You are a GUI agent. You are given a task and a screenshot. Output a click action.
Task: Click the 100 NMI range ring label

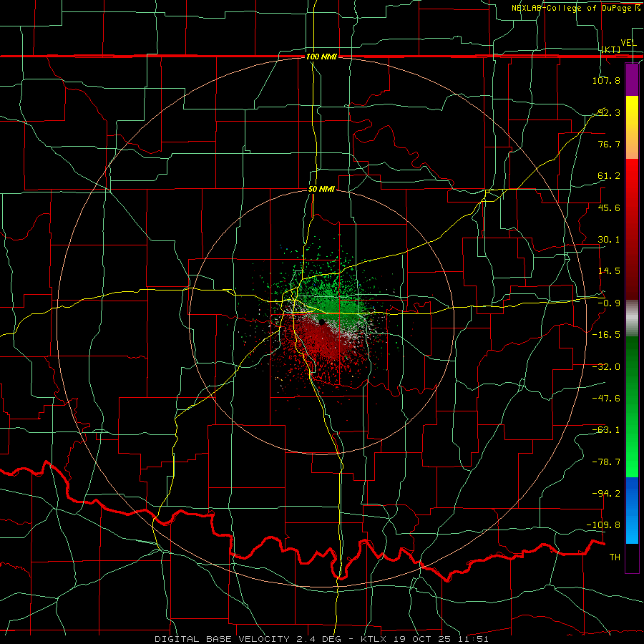(321, 57)
